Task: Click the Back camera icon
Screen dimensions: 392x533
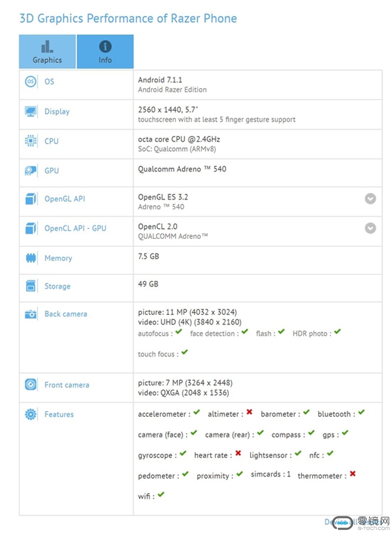Action: pyautogui.click(x=30, y=314)
